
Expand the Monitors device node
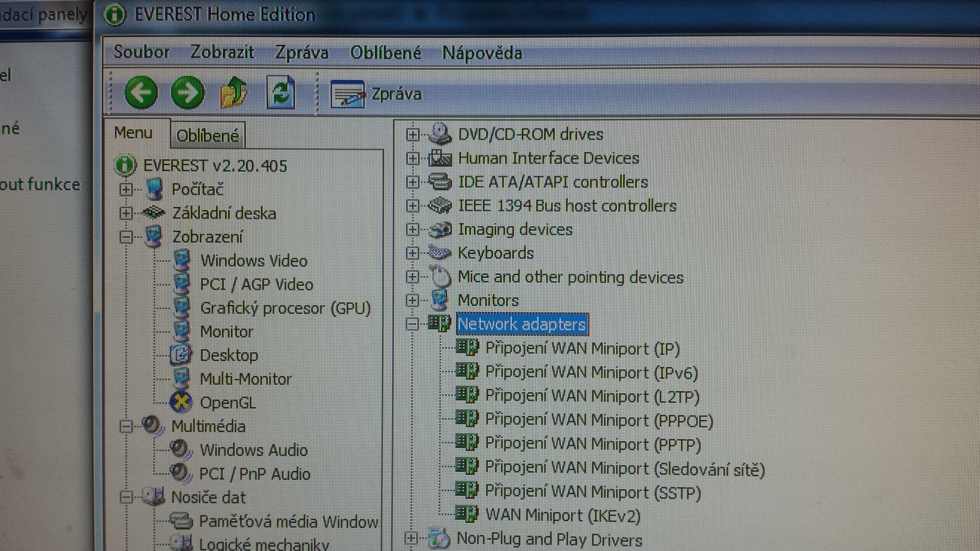[412, 300]
